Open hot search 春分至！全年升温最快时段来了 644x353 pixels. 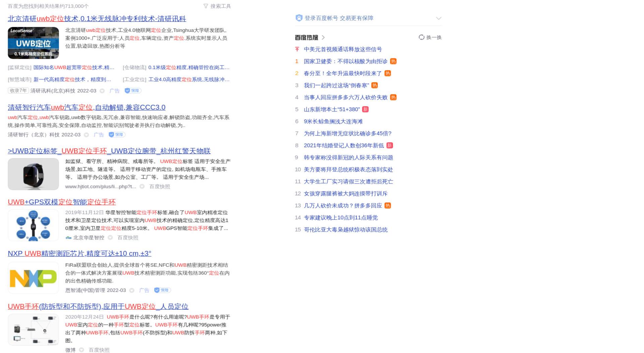343,73
